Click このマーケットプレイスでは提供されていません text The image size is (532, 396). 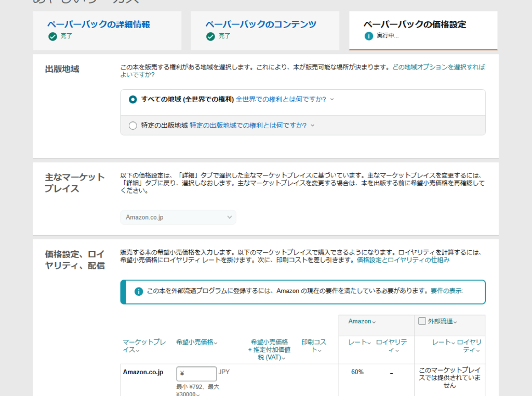[449, 378]
